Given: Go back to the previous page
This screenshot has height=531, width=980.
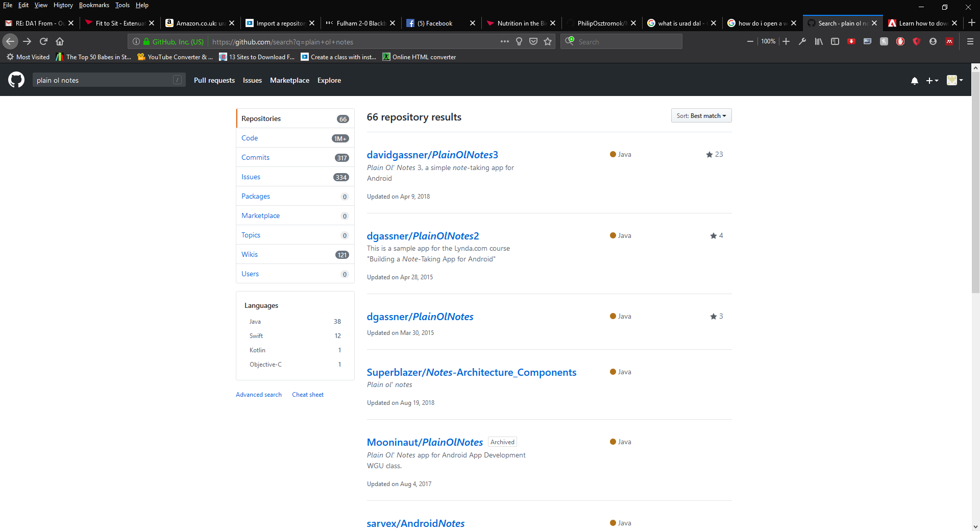Looking at the screenshot, I should coord(10,41).
